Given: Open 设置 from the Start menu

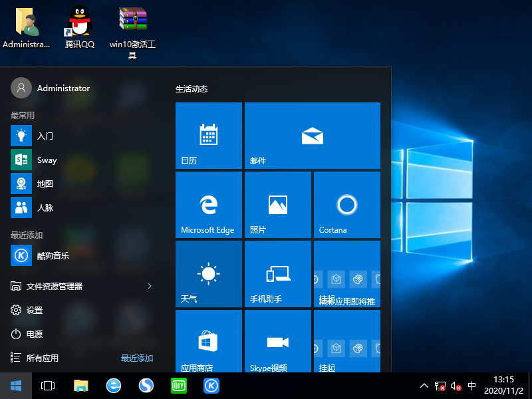Looking at the screenshot, I should (x=35, y=310).
